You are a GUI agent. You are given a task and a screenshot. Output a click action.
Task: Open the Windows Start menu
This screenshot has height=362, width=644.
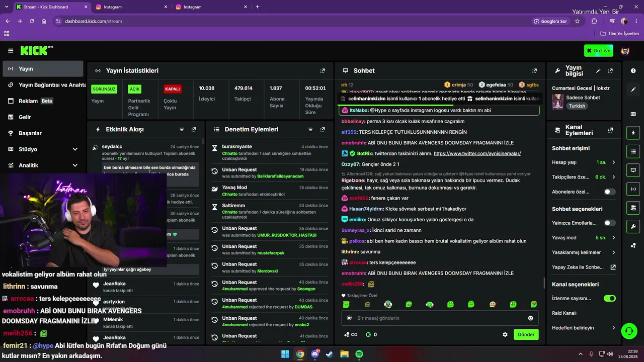tap(285, 354)
